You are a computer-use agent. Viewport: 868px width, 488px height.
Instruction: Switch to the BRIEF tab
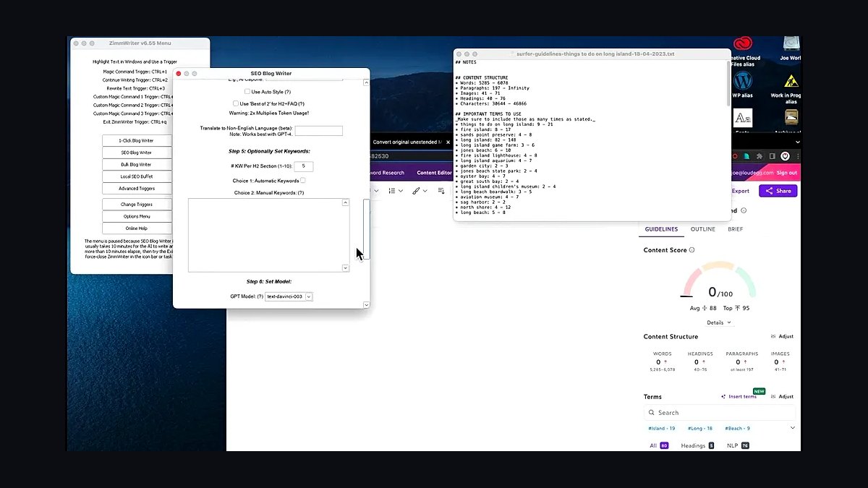click(735, 229)
